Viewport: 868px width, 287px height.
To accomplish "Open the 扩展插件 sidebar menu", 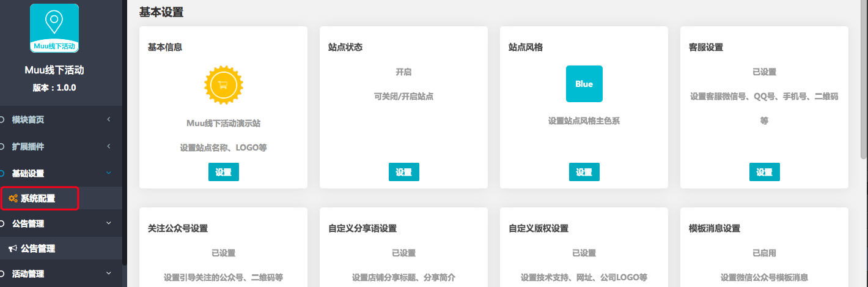I will click(61, 147).
